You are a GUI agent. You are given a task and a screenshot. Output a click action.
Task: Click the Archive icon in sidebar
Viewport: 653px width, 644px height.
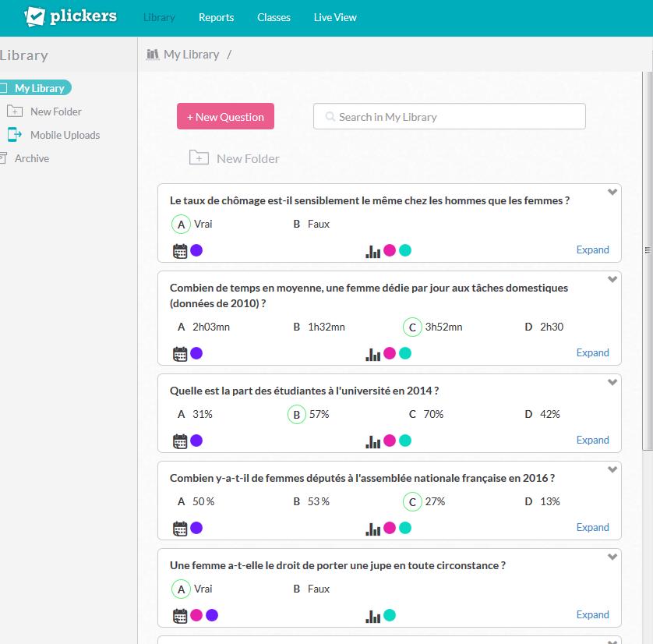pyautogui.click(x=3, y=158)
